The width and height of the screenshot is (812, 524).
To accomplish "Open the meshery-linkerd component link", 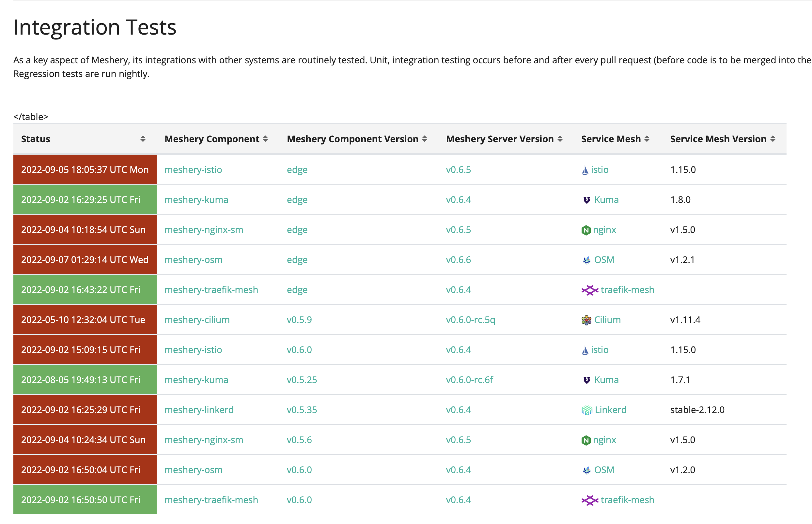I will tap(199, 410).
